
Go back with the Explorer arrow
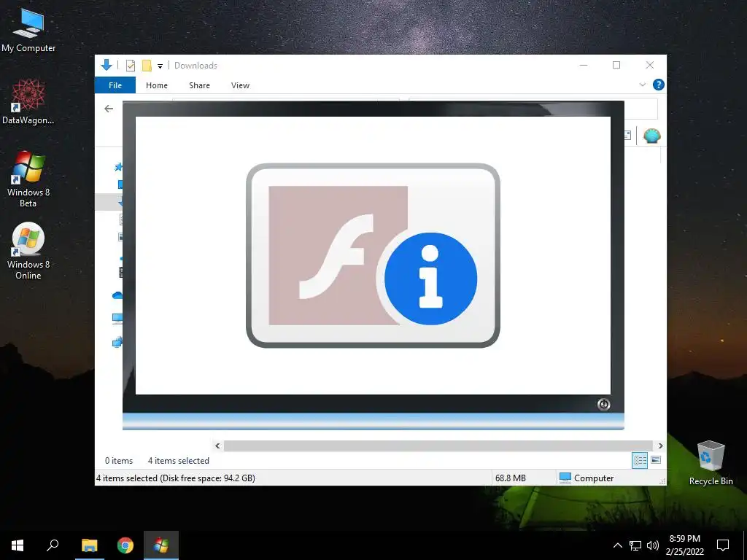click(x=109, y=109)
